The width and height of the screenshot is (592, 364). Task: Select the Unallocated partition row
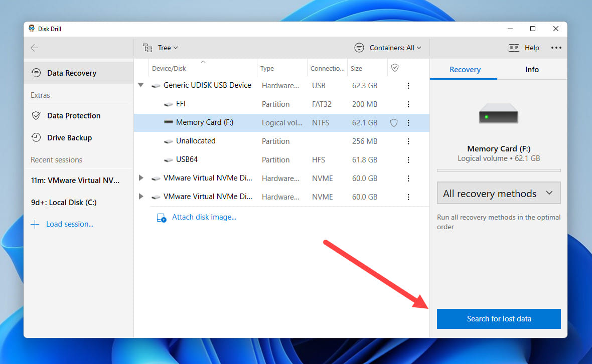coord(281,141)
